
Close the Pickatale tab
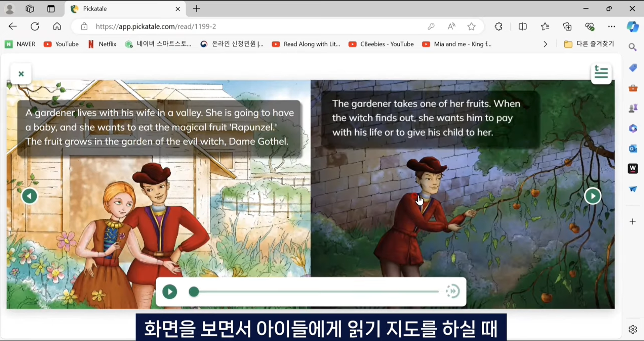click(x=178, y=9)
